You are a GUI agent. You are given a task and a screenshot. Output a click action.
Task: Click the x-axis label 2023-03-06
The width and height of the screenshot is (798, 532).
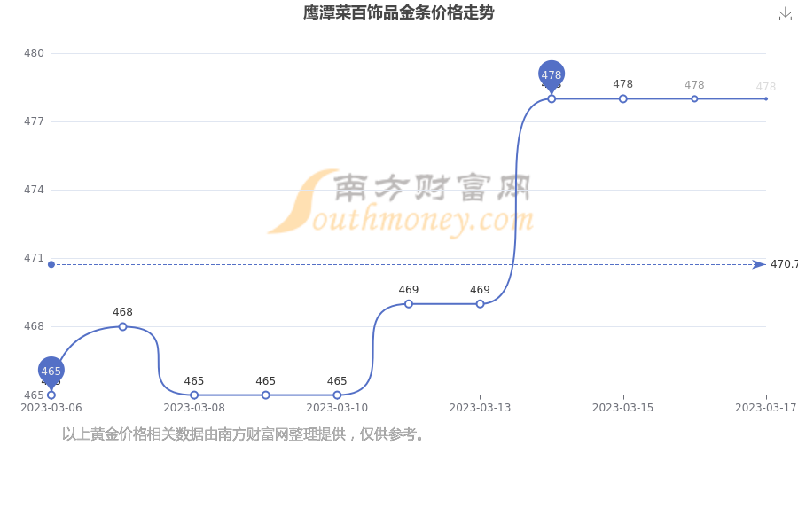point(51,408)
